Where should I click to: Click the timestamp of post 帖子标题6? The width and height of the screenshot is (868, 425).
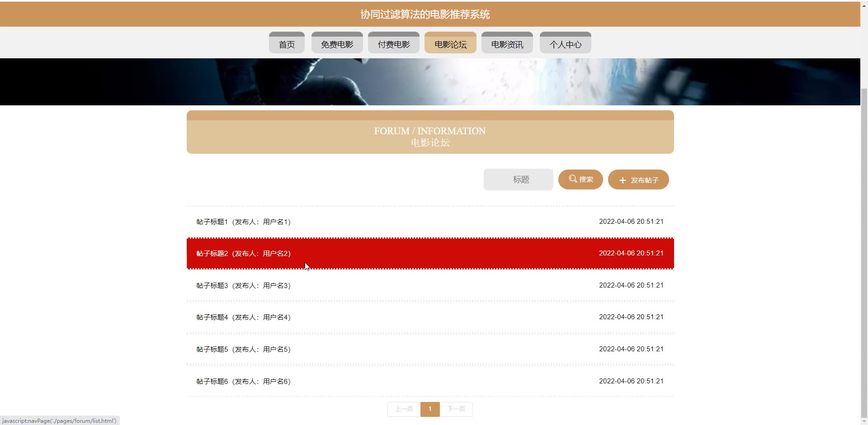coord(631,381)
